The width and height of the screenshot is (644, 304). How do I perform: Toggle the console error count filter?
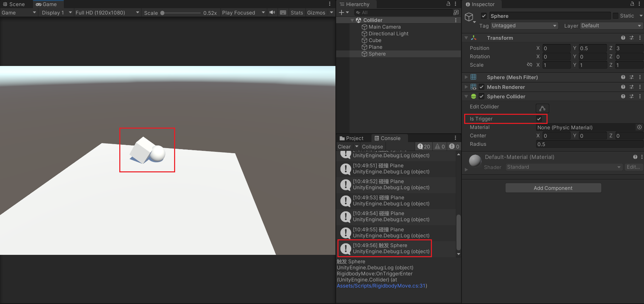click(x=454, y=146)
